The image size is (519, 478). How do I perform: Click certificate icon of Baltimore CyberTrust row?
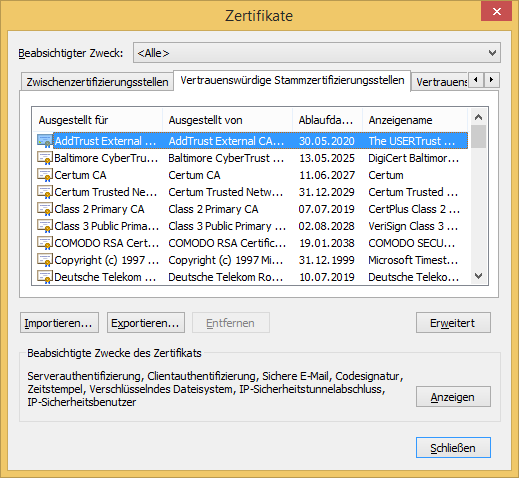coord(45,158)
